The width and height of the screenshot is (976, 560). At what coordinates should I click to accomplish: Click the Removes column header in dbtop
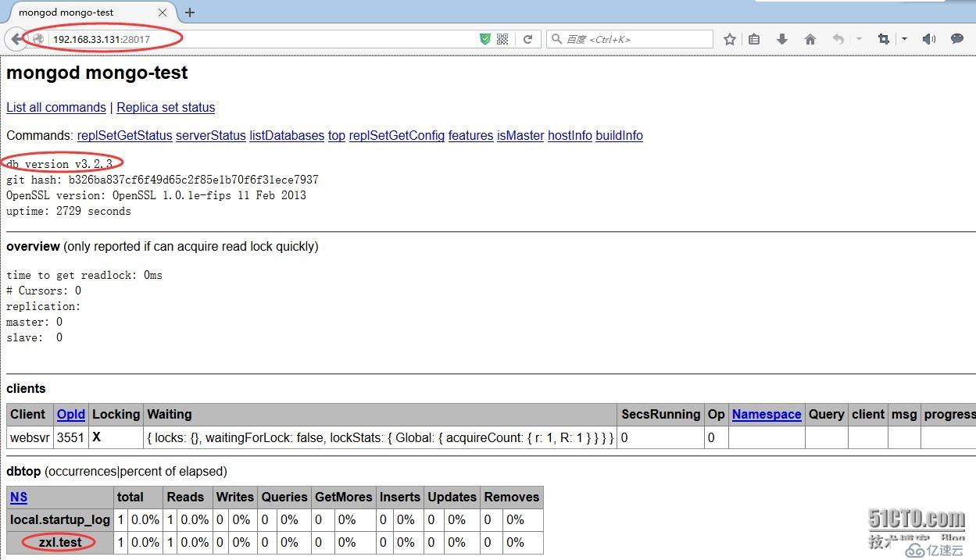pos(512,497)
